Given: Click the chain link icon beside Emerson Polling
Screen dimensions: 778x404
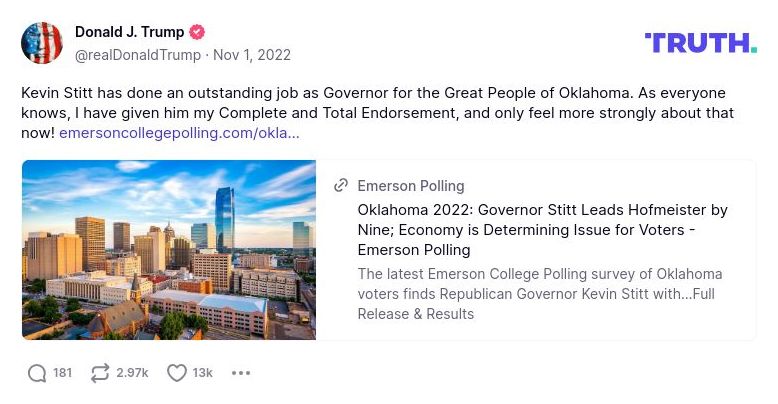Looking at the screenshot, I should pyautogui.click(x=341, y=185).
